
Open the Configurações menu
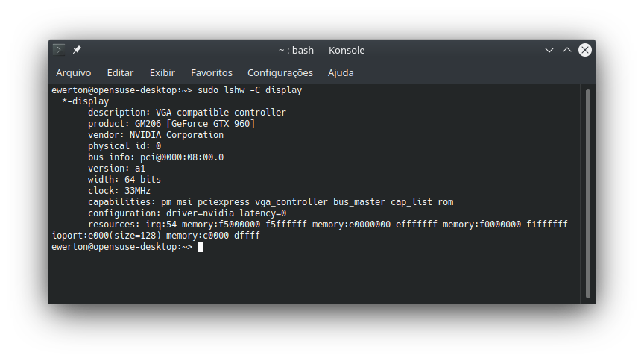point(280,73)
